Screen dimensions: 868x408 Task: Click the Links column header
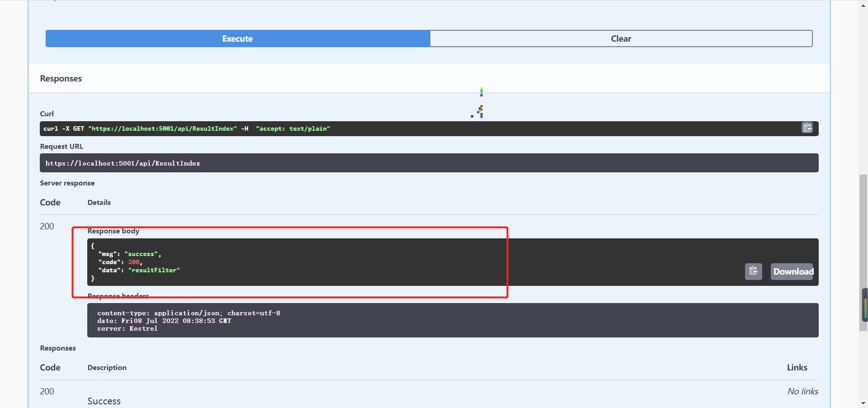[x=797, y=367]
